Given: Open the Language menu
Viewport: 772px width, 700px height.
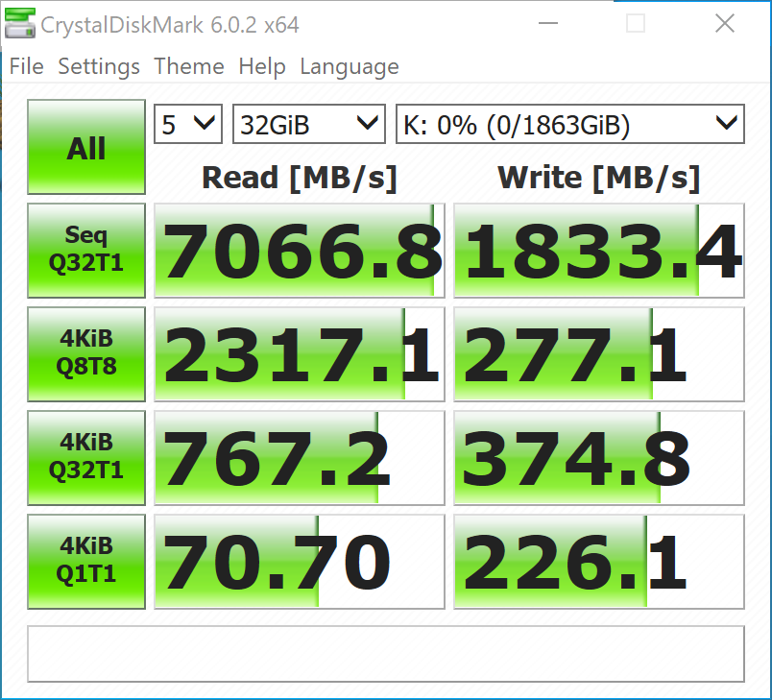Looking at the screenshot, I should (x=350, y=66).
